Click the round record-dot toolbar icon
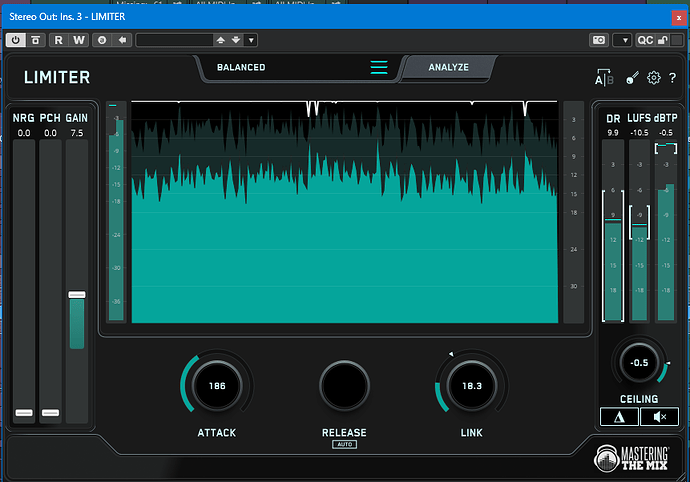 pyautogui.click(x=102, y=40)
